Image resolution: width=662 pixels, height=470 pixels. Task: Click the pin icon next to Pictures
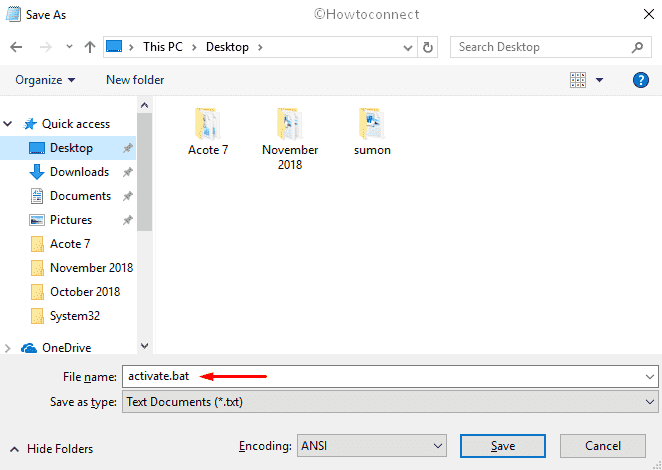(128, 220)
